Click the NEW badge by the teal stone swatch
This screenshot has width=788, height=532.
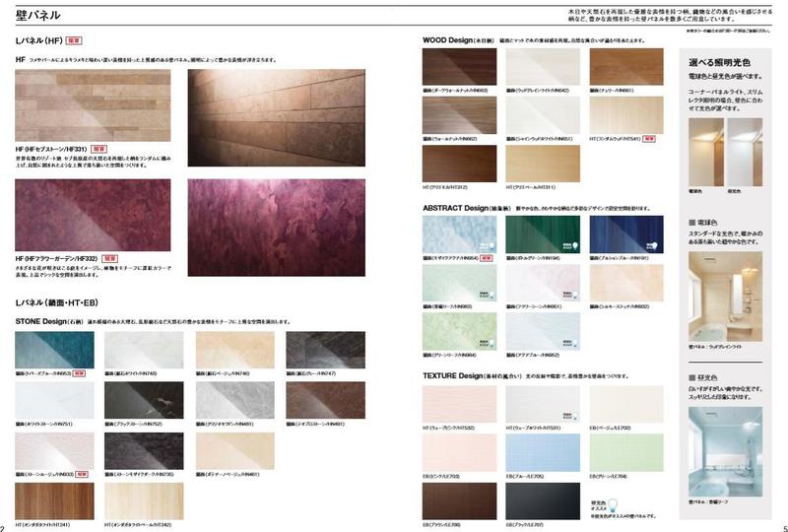click(x=80, y=373)
